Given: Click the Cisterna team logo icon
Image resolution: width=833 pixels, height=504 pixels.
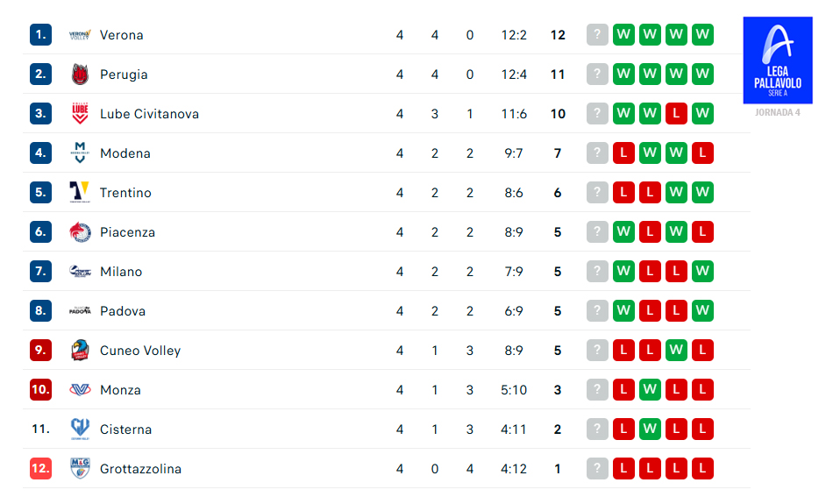Looking at the screenshot, I should pyautogui.click(x=80, y=429).
